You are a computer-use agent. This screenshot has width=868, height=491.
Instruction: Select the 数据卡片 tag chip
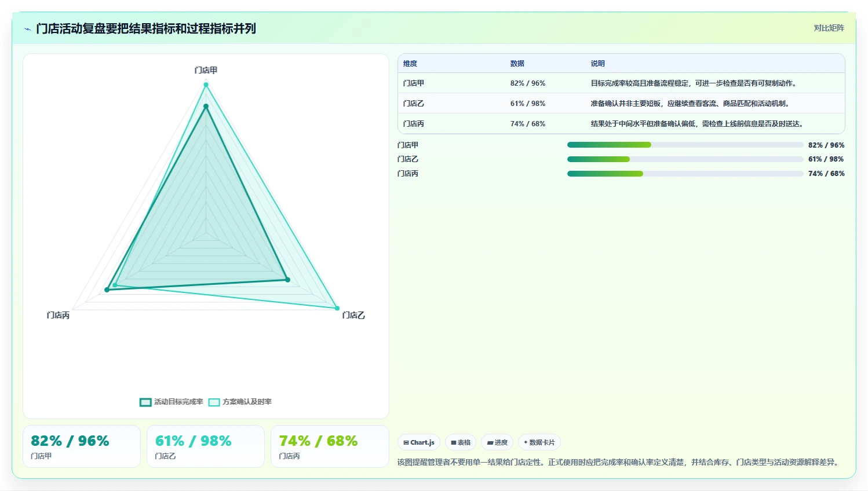pyautogui.click(x=539, y=442)
